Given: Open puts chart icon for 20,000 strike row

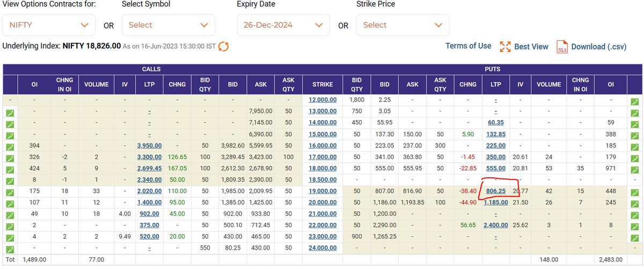Looking at the screenshot, I should click(635, 204).
